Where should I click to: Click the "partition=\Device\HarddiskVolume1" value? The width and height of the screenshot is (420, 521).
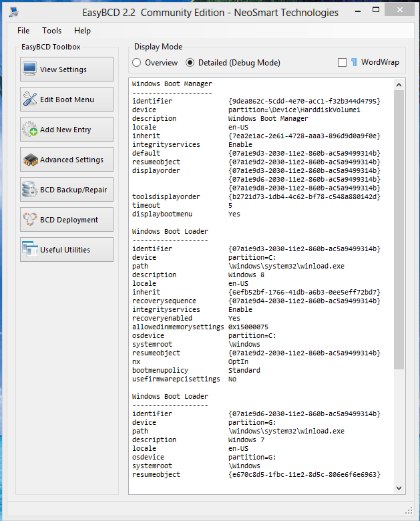click(294, 110)
